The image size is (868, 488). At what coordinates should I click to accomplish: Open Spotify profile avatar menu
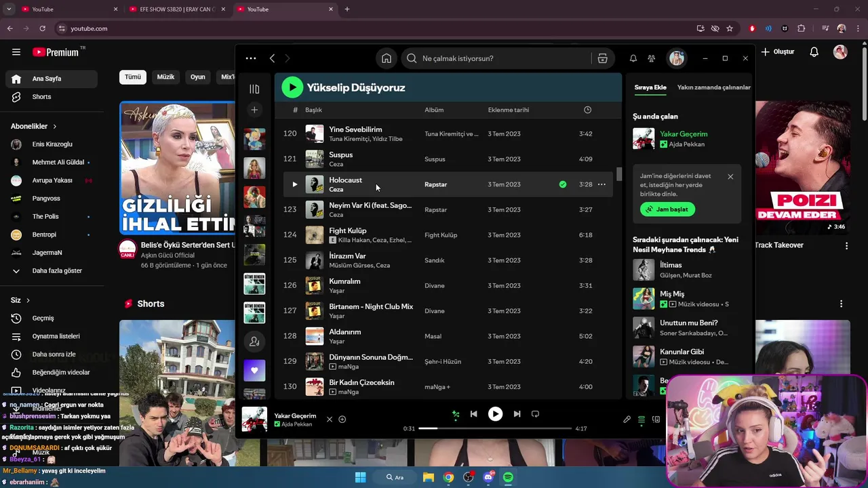[676, 58]
